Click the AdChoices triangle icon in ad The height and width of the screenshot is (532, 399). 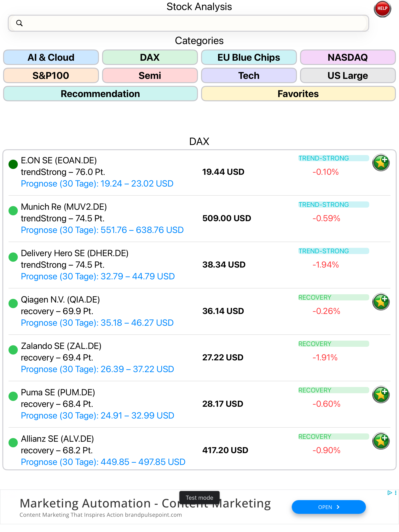tap(390, 493)
